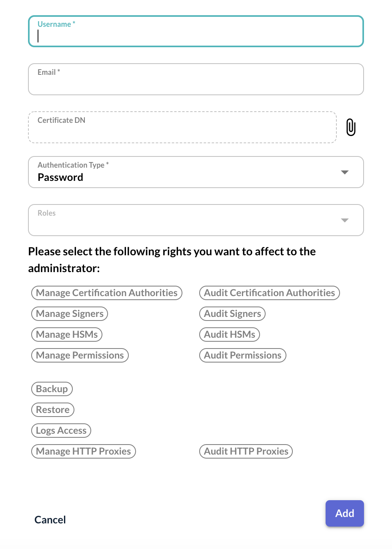392x549 pixels.
Task: Enable the Manage Certification Authorities right
Action: 106,293
